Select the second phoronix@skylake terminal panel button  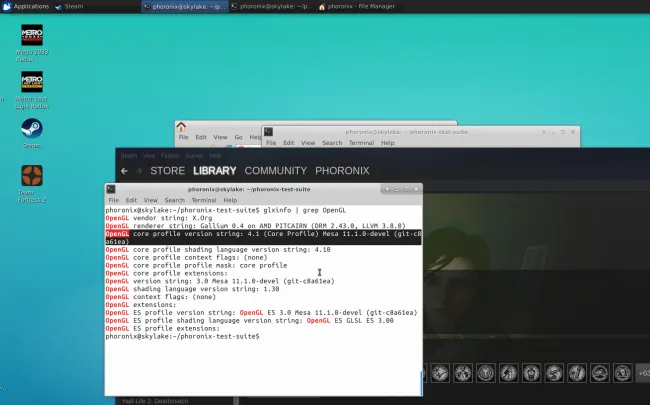pos(272,6)
